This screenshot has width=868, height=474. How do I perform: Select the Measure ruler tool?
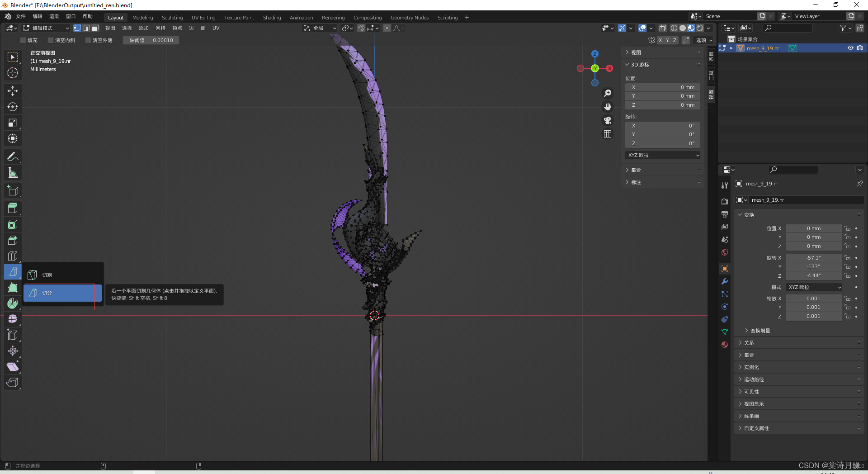[13, 172]
